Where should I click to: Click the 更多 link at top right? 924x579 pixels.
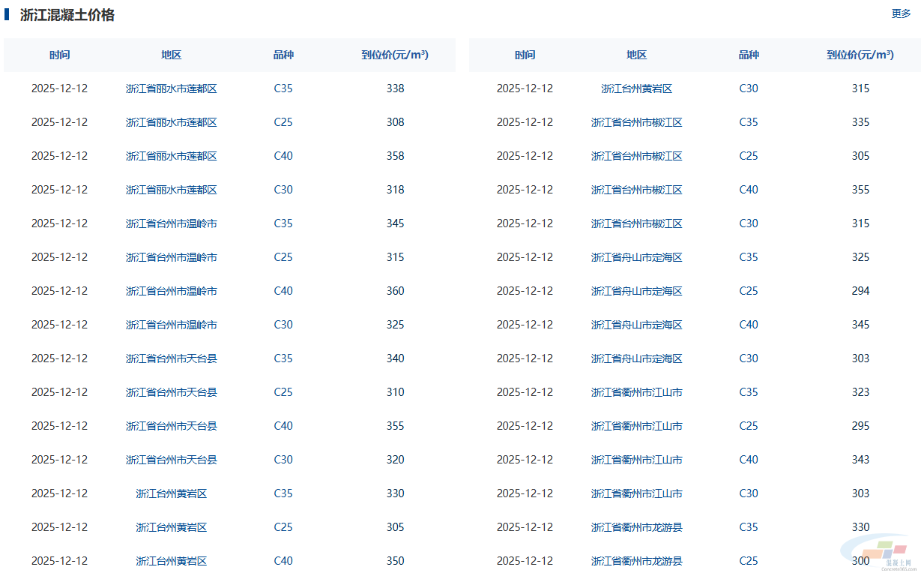(901, 13)
